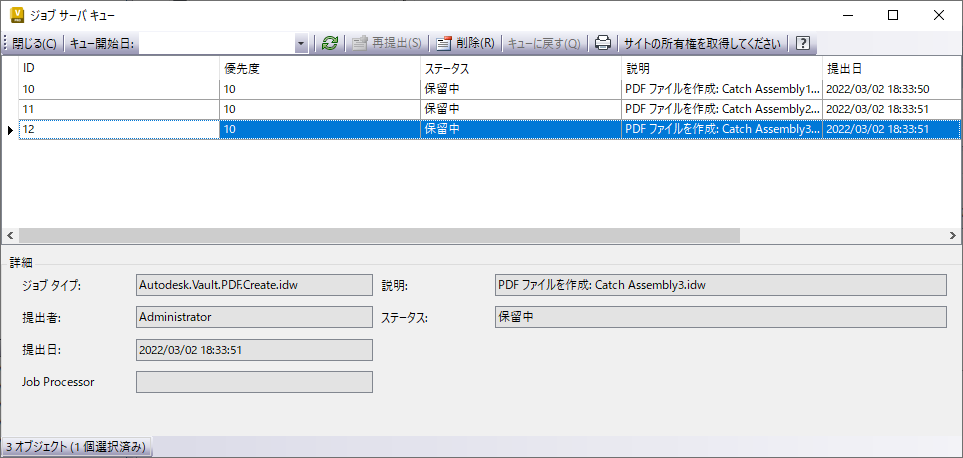Click ID cell 12 in selected row
Viewport: 963px width, 458px height.
click(119, 130)
